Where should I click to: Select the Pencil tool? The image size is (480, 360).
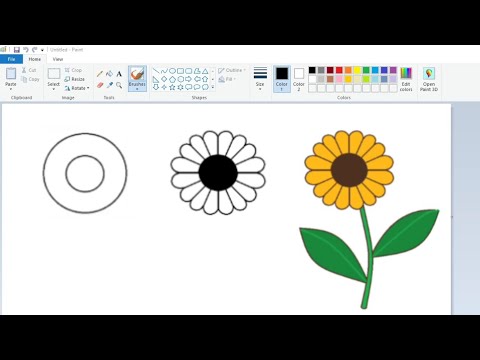100,74
